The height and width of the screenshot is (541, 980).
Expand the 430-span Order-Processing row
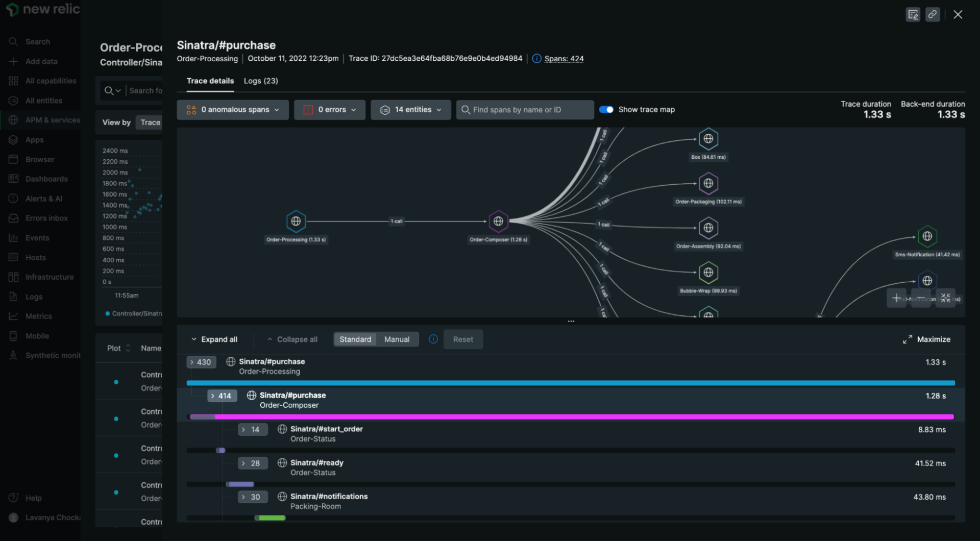(x=201, y=362)
